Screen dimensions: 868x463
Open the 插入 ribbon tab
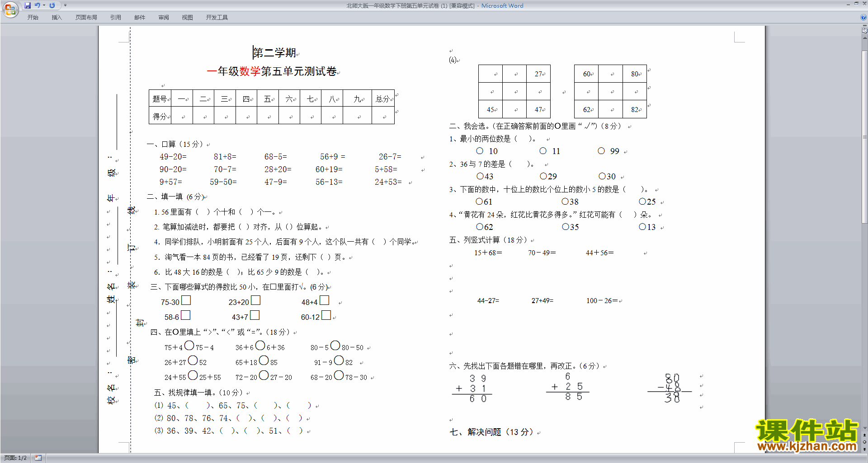[57, 17]
